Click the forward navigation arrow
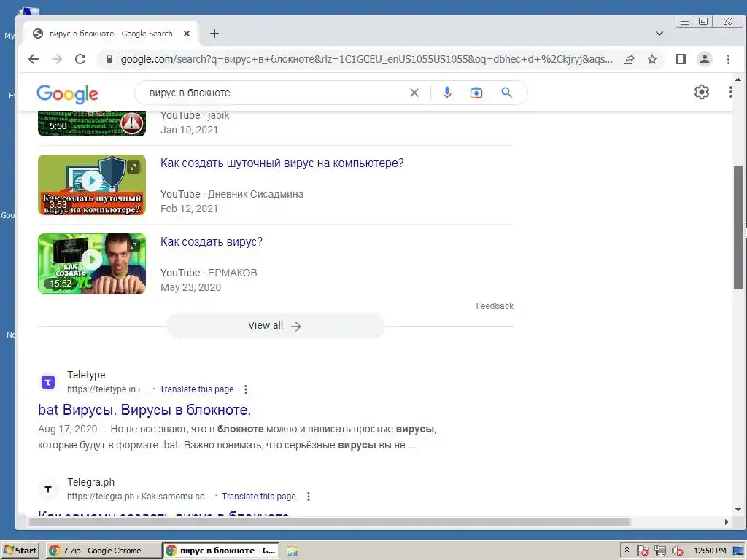 57,59
